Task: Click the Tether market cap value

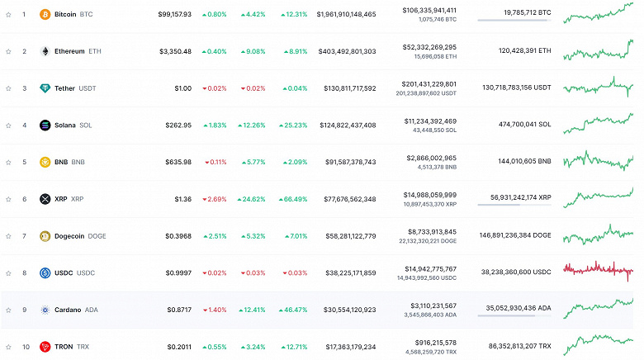Action: pyautogui.click(x=346, y=88)
